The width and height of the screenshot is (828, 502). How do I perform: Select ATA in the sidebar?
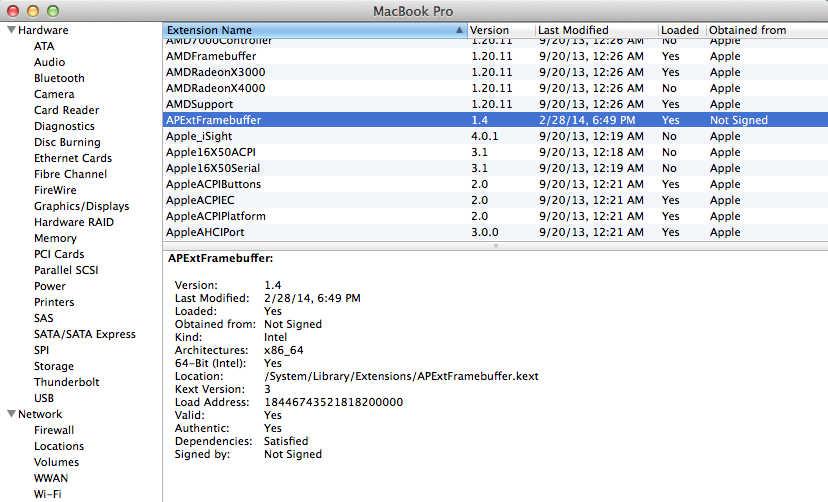tap(44, 46)
